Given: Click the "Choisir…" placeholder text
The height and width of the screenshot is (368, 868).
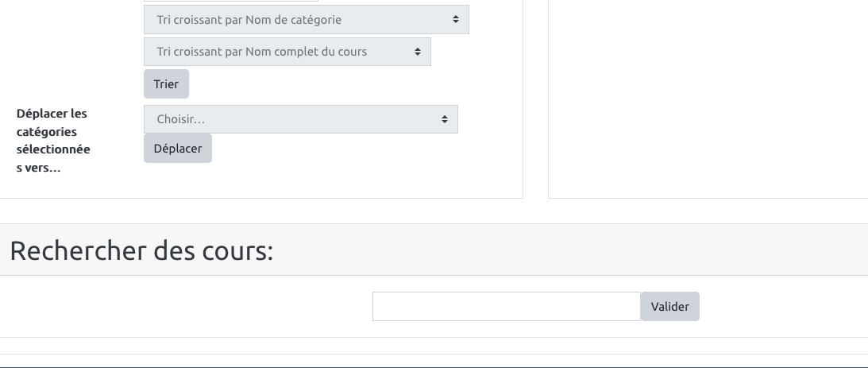Looking at the screenshot, I should [181, 119].
